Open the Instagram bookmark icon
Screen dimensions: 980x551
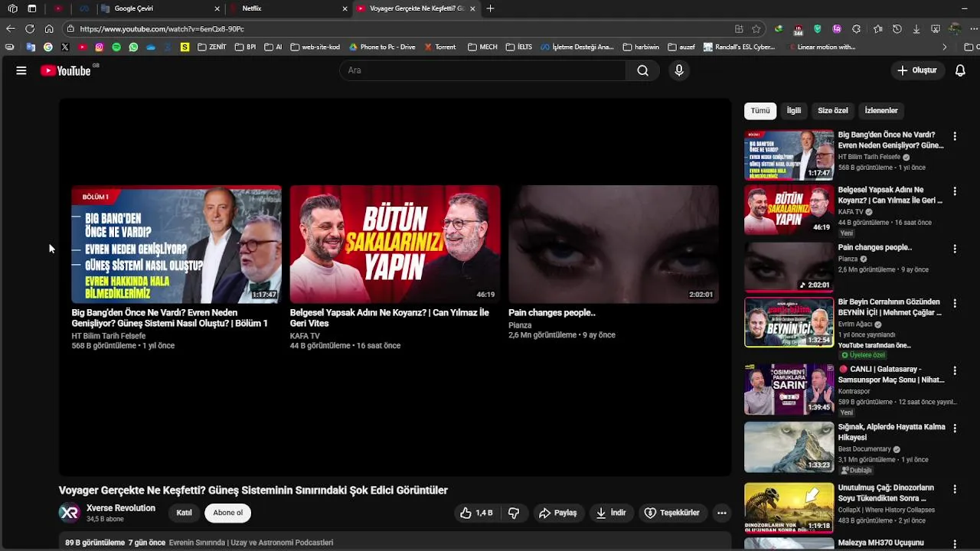tap(100, 47)
